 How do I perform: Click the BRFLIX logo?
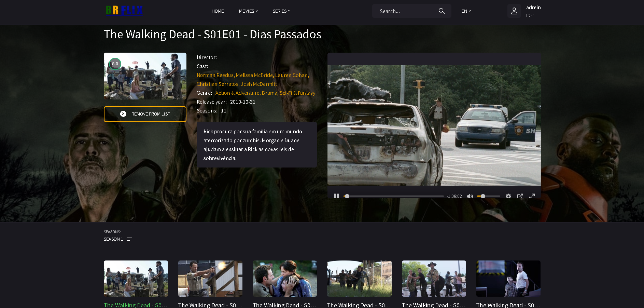click(x=124, y=11)
